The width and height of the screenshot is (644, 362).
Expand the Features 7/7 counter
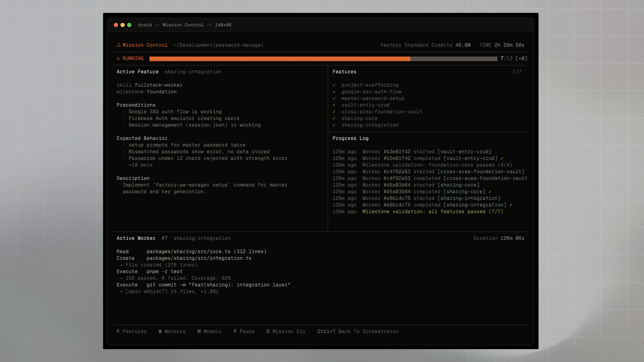pyautogui.click(x=517, y=72)
